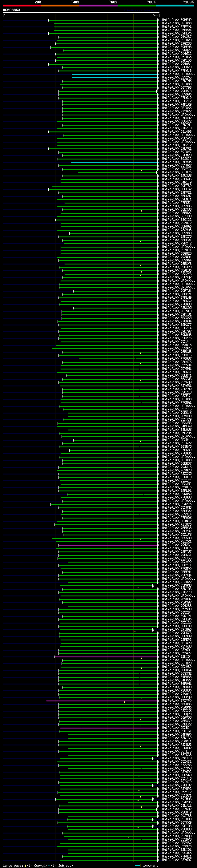Image resolution: width=197 pixels, height=868 pixels.
Task: Select the UniRef100_C5XR44 label
Action: point(176,440)
